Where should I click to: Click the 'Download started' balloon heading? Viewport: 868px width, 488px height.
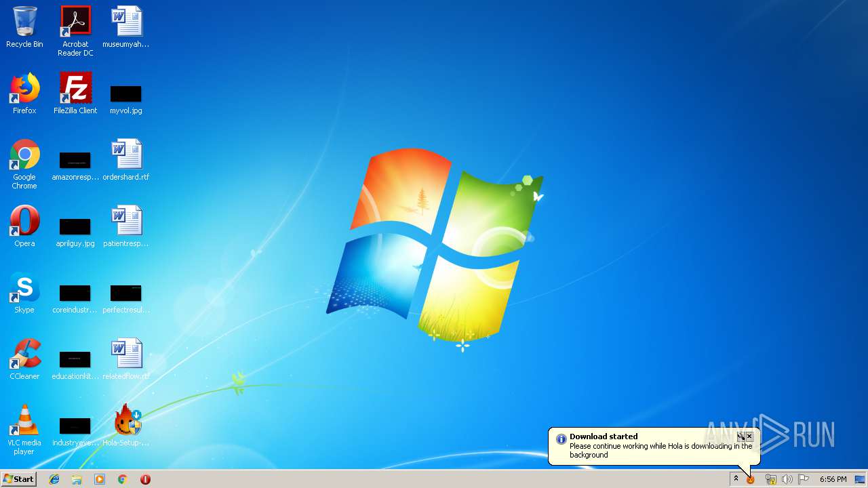[604, 436]
